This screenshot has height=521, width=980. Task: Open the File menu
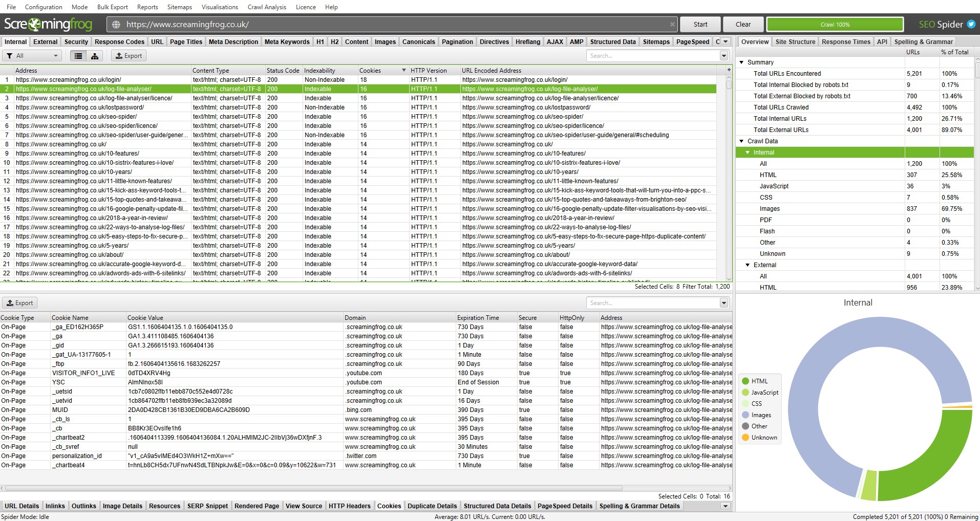(x=11, y=7)
